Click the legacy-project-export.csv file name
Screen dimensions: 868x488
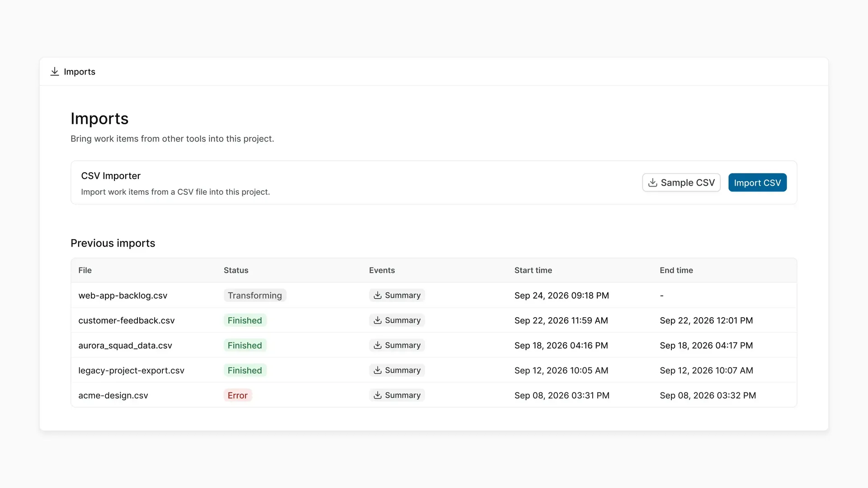pos(132,371)
